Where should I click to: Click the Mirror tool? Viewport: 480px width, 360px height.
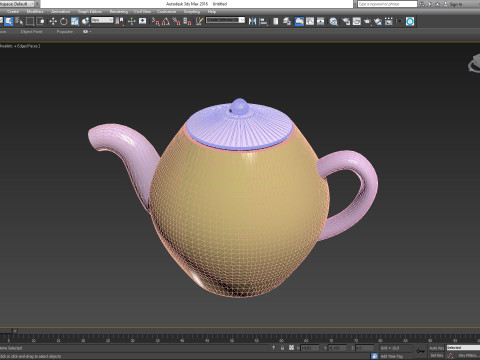[252, 21]
